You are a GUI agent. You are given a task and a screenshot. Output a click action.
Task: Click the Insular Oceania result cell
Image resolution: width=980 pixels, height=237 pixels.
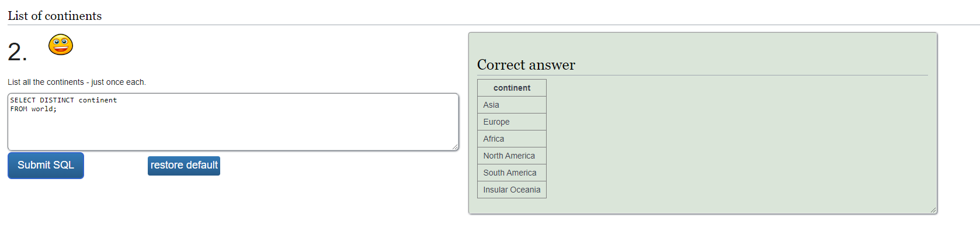click(x=512, y=190)
